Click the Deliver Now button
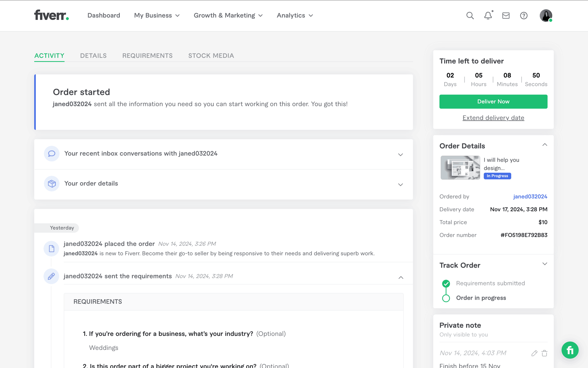Viewport: 588px width, 368px height. point(493,102)
